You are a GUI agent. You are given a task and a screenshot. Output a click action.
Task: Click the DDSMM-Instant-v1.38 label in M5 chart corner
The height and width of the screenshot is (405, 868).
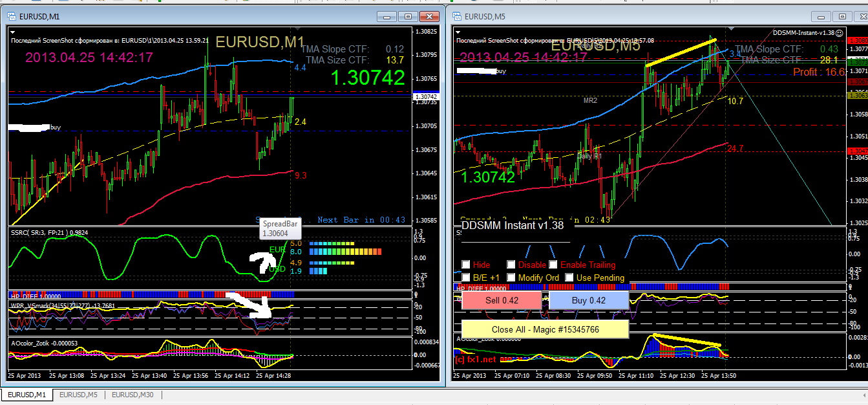click(803, 32)
